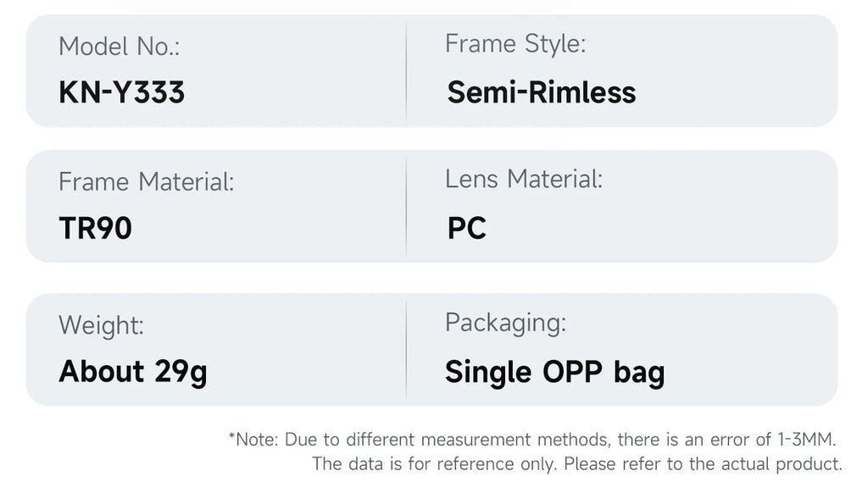Select the Semi-Rimless value

coord(542,92)
